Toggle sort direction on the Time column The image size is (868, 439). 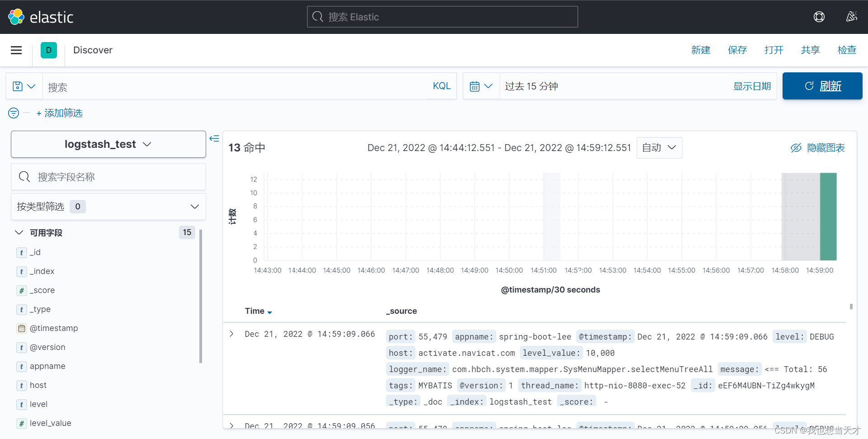270,312
